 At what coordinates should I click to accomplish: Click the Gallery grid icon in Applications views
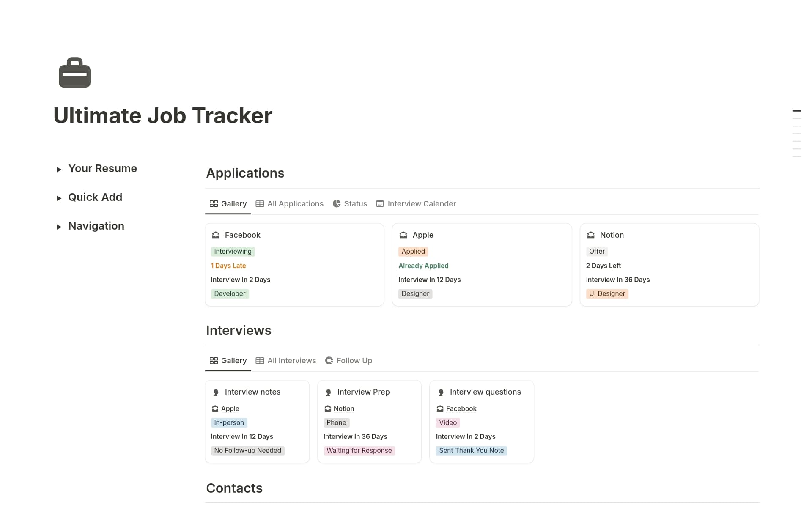point(214,203)
